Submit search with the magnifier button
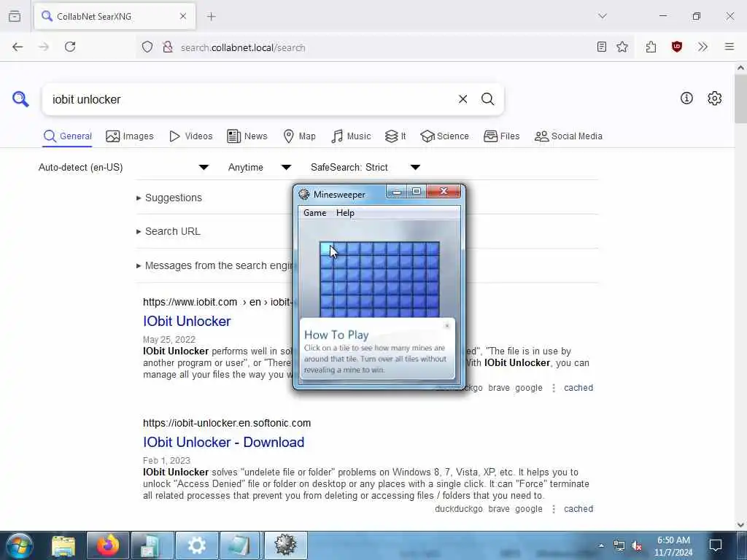The image size is (747, 560). tap(487, 99)
